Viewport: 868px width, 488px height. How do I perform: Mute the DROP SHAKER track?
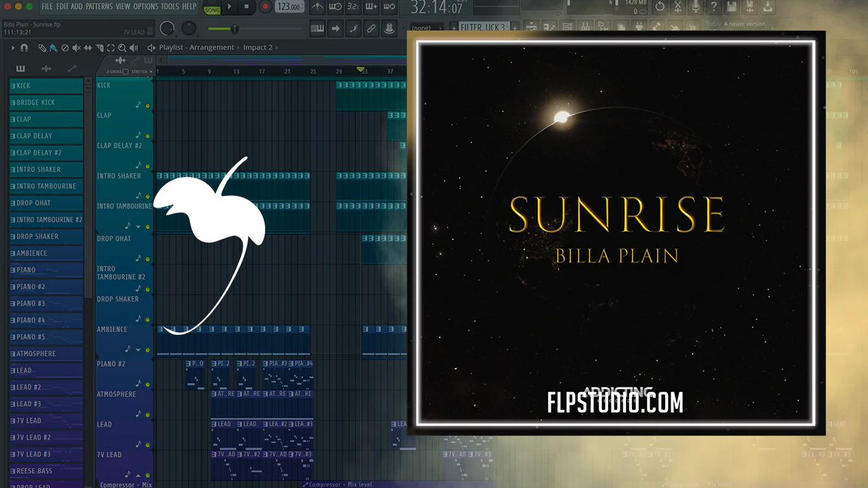tap(148, 319)
